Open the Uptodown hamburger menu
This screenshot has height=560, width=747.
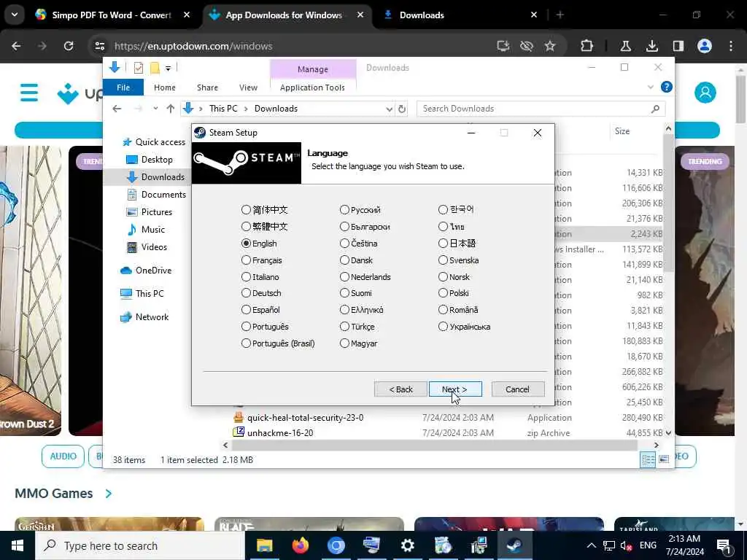29,93
